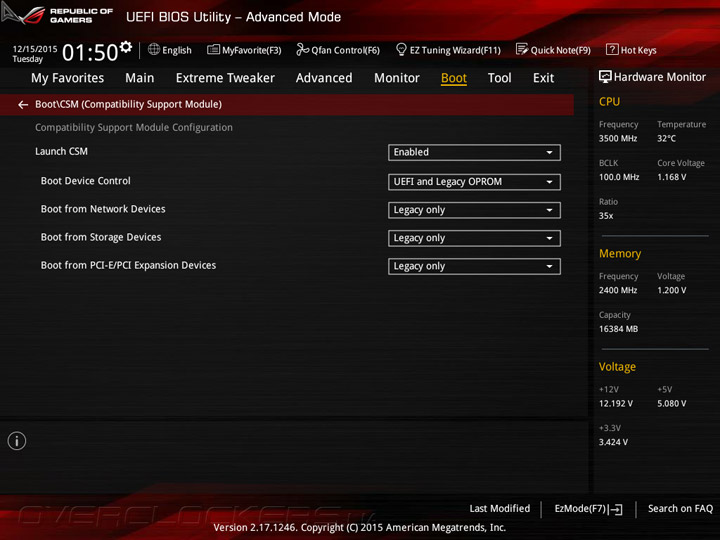Open the Extreme Tweaker tab
The width and height of the screenshot is (720, 540).
coord(225,78)
